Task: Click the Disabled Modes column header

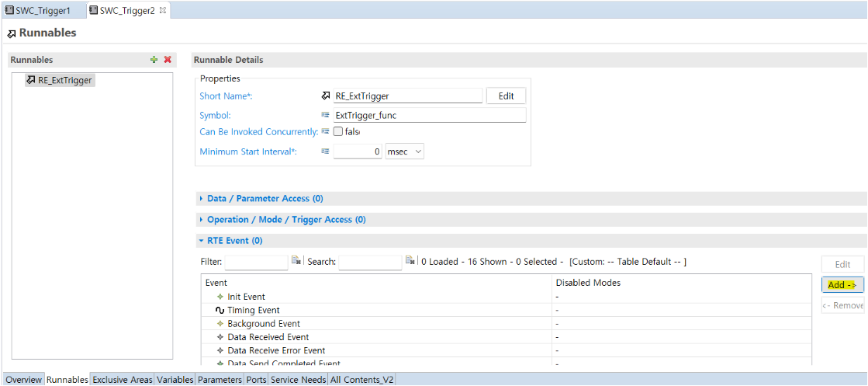Action: pos(681,282)
